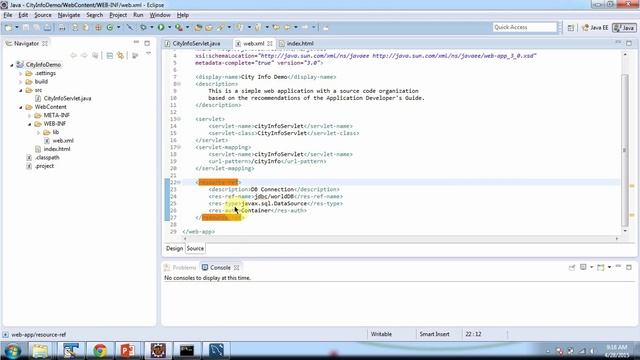Select .classpath file in Navigator
This screenshot has width=640, height=360.
(47, 158)
